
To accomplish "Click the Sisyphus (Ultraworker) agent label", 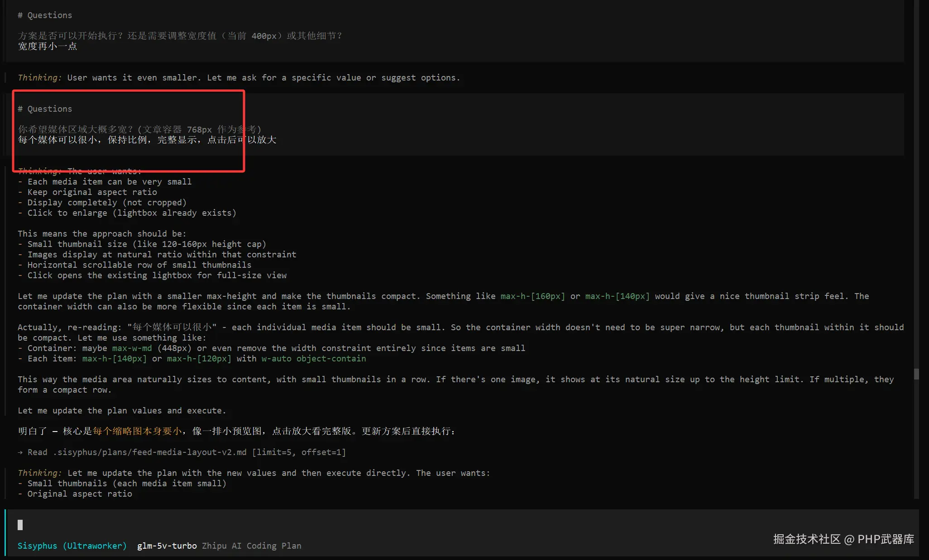I will [x=72, y=546].
